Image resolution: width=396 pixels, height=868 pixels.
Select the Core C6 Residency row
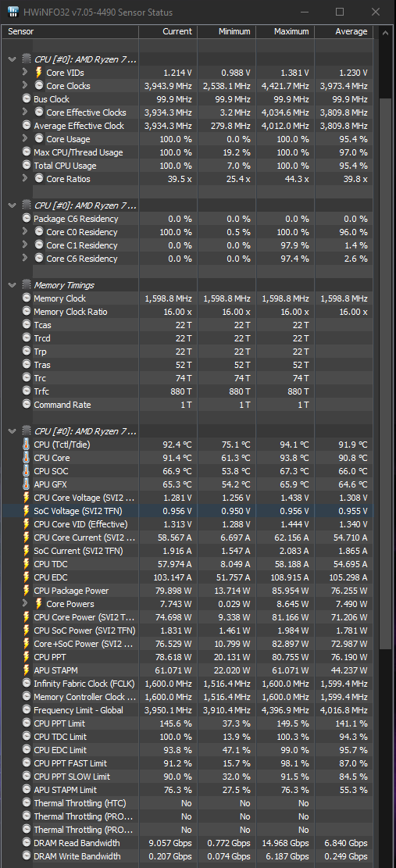pyautogui.click(x=188, y=259)
